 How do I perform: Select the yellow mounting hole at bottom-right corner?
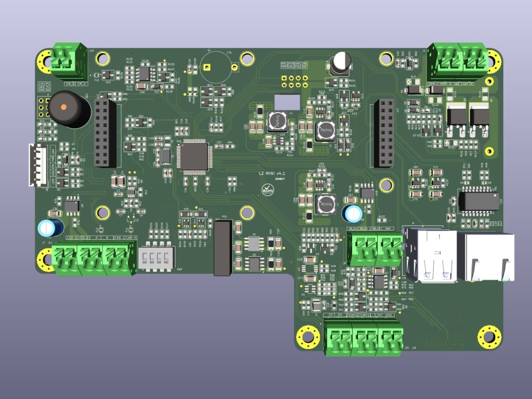point(489,337)
